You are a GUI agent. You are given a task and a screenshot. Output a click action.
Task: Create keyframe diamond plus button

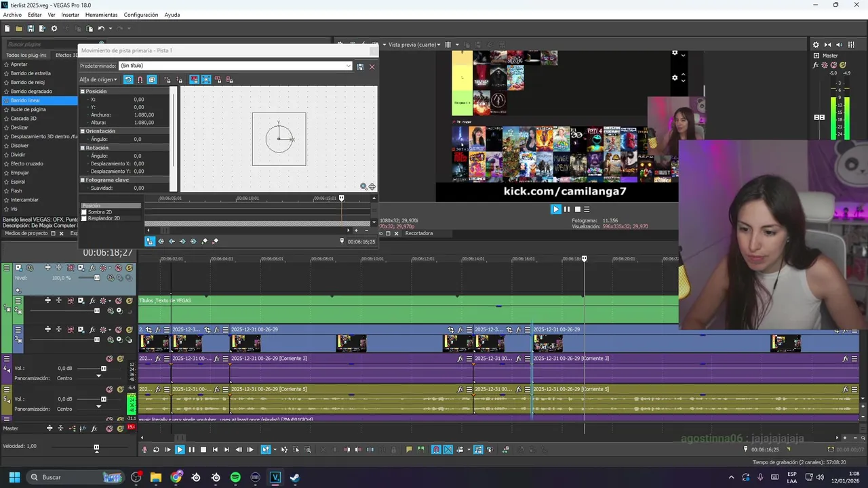pyautogui.click(x=205, y=241)
